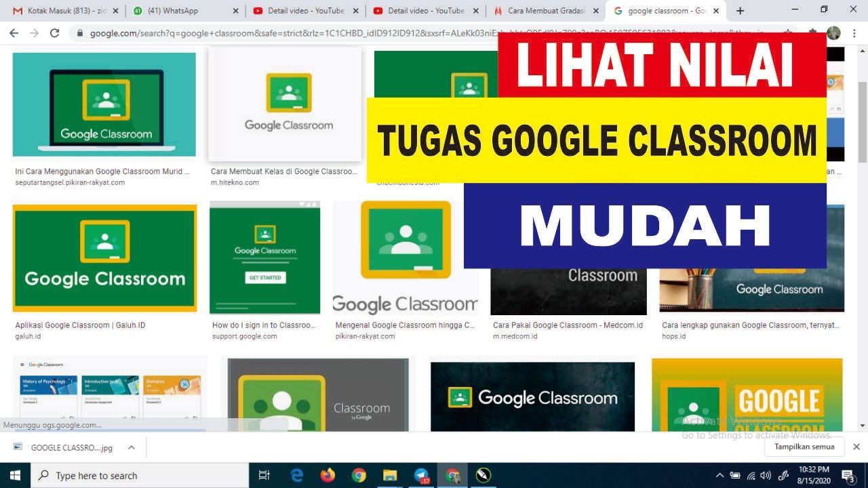The width and height of the screenshot is (868, 488).
Task: Select the google classroom - Google tab
Action: [666, 11]
